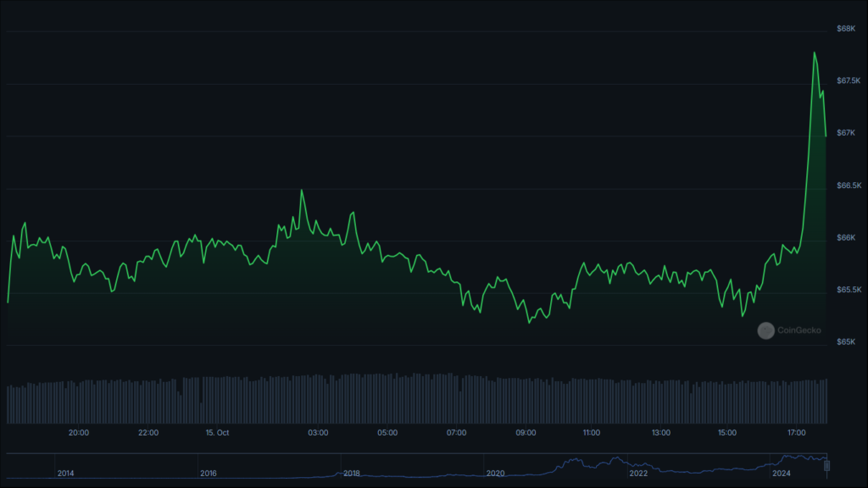Click the 09:00 time axis label
Screen dimensions: 868x488
coord(526,433)
